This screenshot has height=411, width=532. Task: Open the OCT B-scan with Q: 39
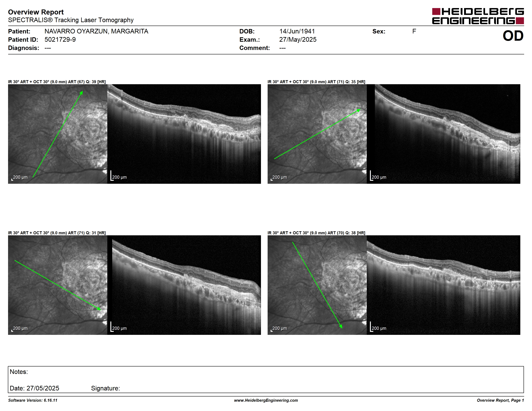pyautogui.click(x=184, y=134)
